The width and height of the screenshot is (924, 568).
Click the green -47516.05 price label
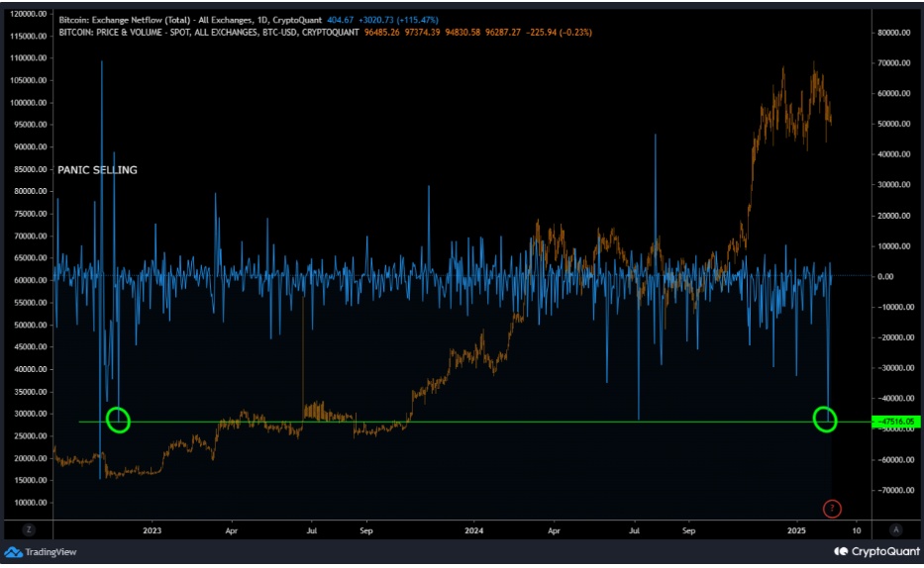coord(895,422)
